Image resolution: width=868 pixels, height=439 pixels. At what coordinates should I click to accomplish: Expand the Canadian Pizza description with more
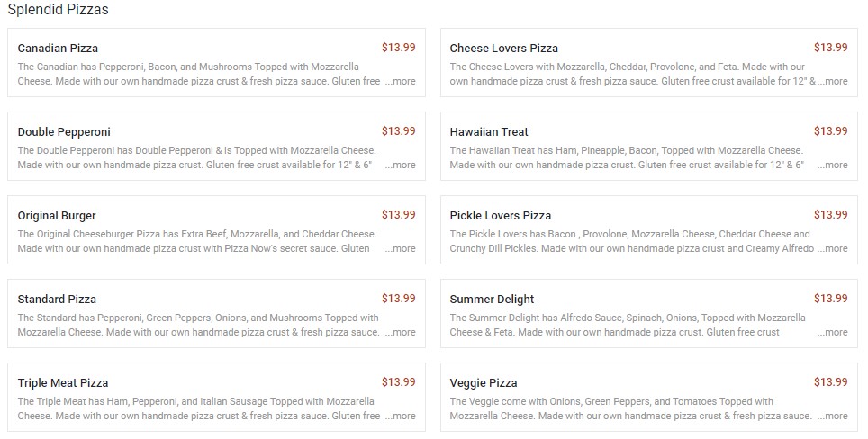pos(401,82)
